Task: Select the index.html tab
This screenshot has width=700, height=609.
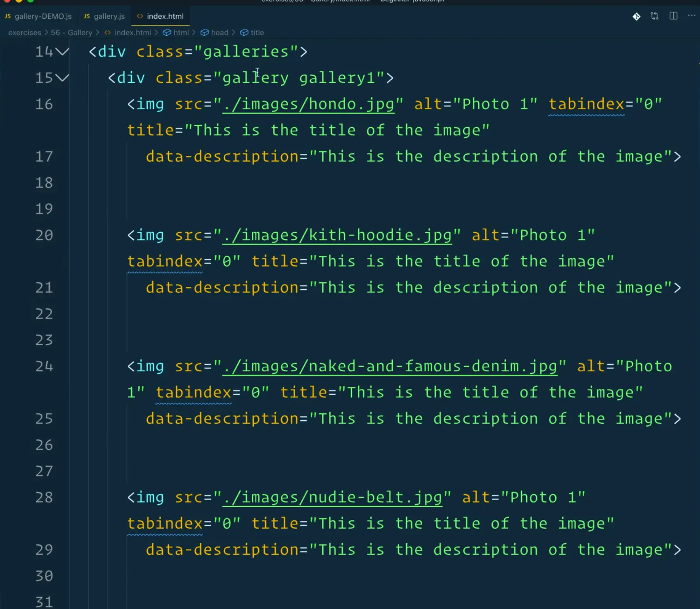Action: point(165,16)
